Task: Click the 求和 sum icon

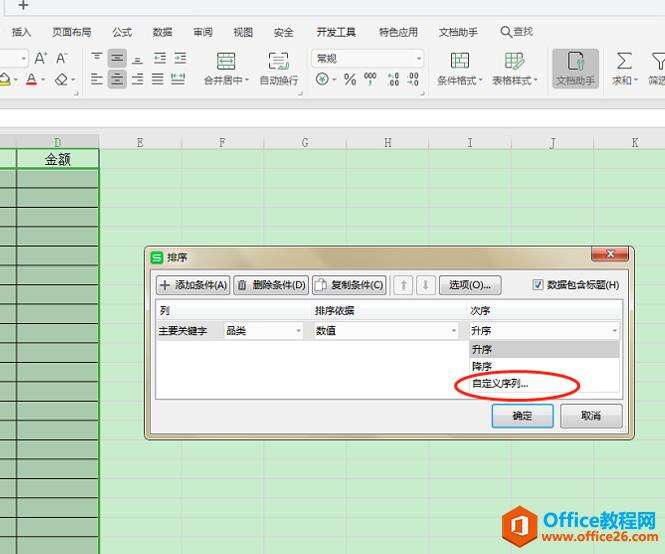Action: click(x=624, y=62)
